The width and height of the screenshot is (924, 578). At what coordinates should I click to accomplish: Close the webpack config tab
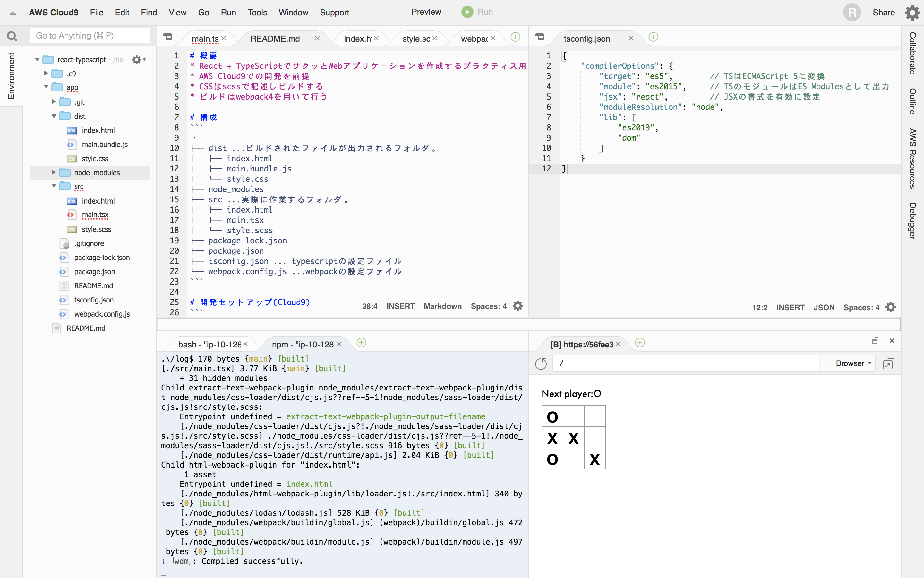[x=493, y=38]
